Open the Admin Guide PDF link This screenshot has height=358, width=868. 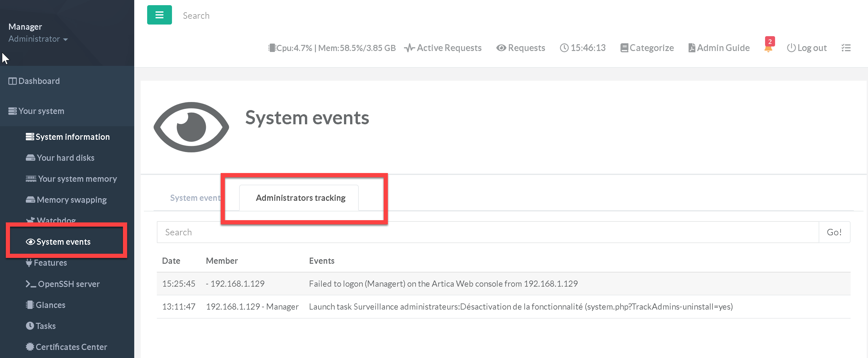click(x=719, y=48)
